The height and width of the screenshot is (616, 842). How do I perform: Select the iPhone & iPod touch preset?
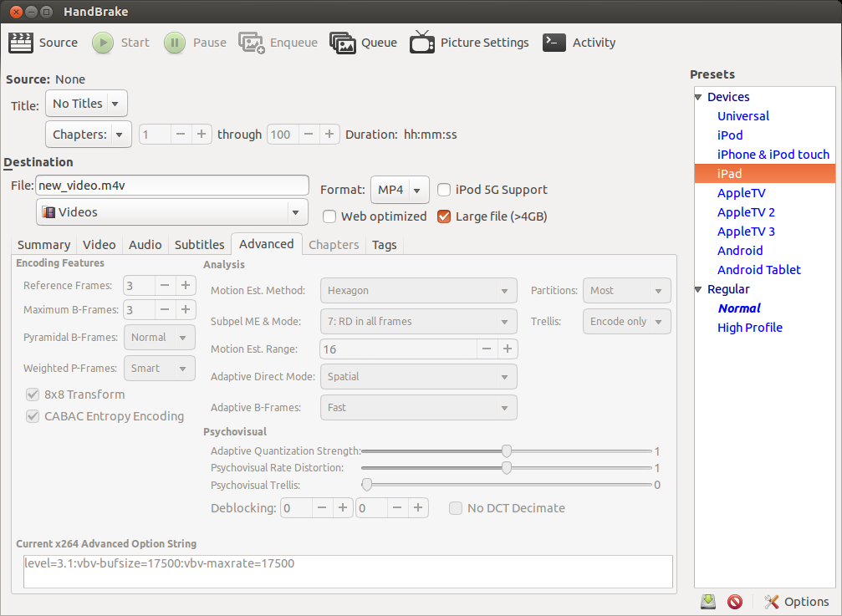point(773,155)
